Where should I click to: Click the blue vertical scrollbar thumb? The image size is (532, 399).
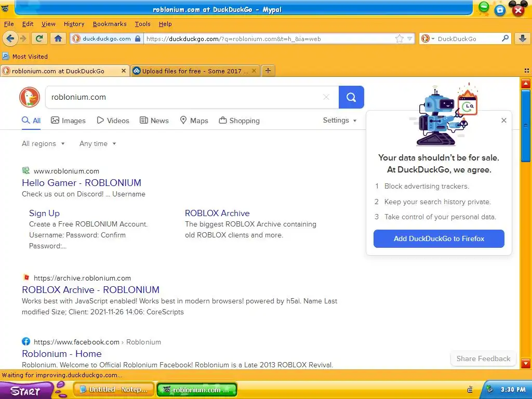point(526,126)
